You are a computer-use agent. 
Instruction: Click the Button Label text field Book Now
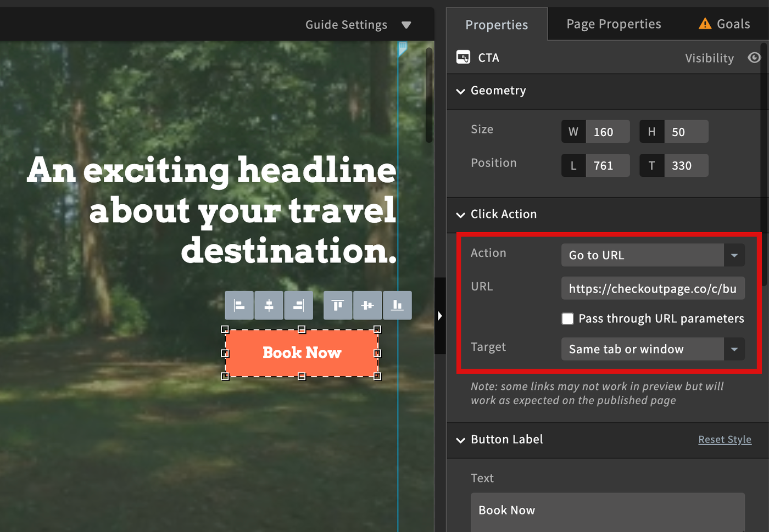tap(608, 512)
